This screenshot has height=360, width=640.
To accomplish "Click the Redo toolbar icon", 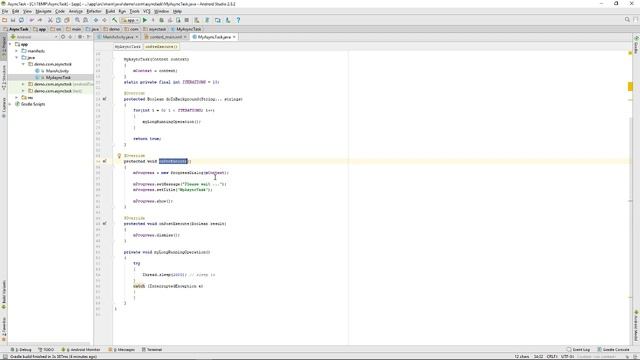I will pos(40,20).
